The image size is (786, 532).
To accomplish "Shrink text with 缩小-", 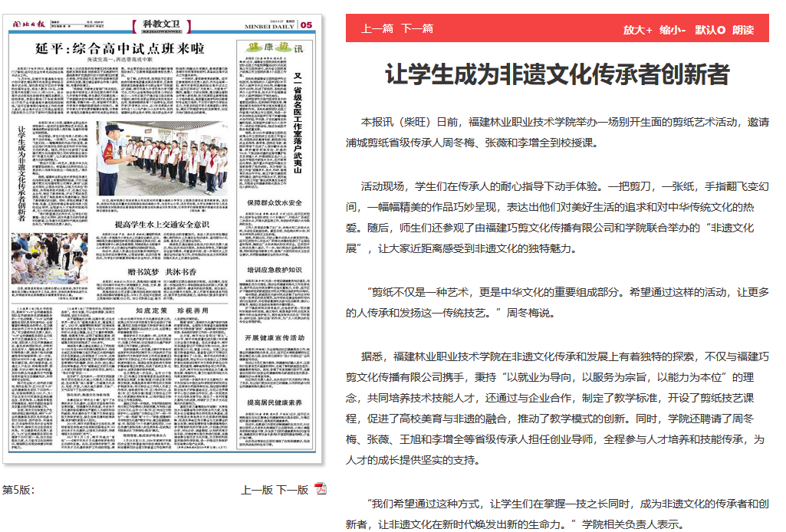I will point(673,29).
